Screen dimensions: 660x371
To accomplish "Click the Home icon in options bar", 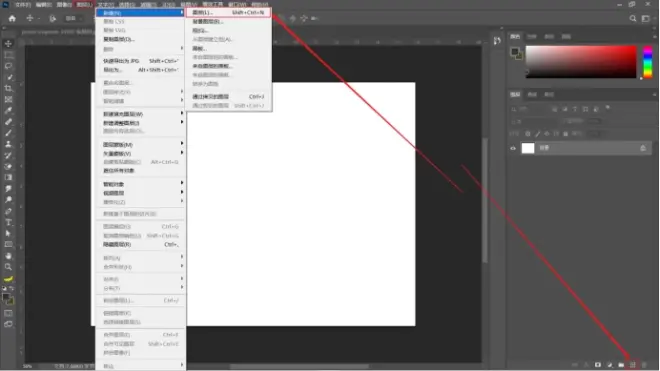I will 12,19.
